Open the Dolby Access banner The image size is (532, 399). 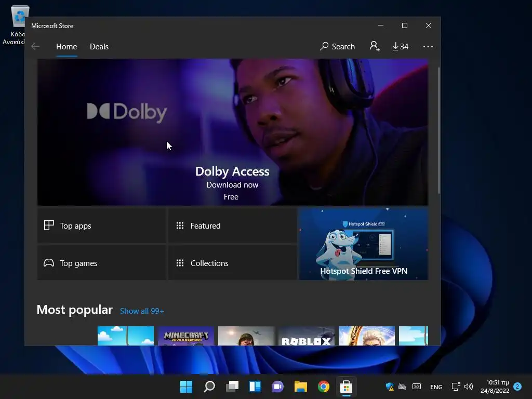click(x=232, y=132)
